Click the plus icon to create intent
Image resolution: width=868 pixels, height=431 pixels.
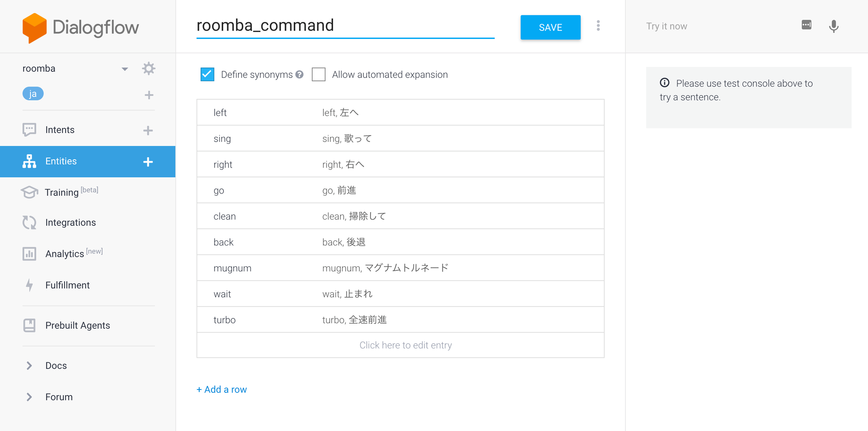148,130
